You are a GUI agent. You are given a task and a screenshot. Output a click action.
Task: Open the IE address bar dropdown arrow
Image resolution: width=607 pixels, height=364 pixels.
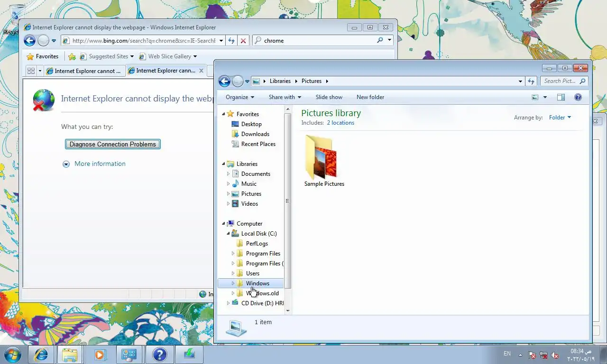pyautogui.click(x=221, y=41)
